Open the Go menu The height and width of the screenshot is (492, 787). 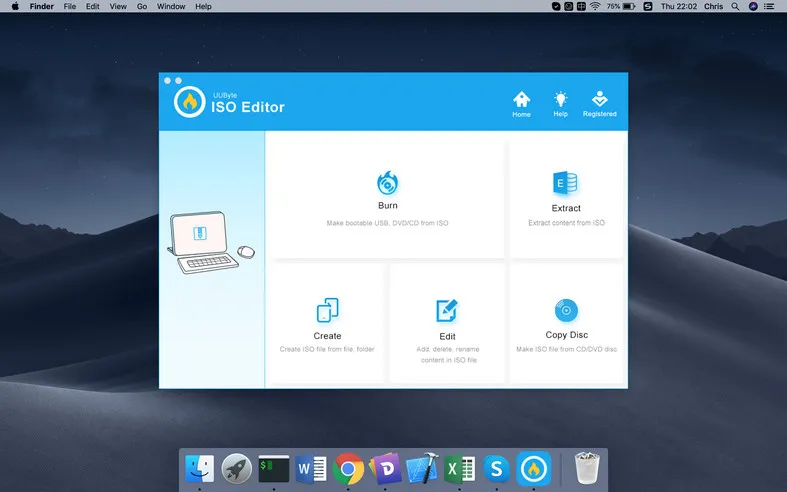pyautogui.click(x=142, y=7)
